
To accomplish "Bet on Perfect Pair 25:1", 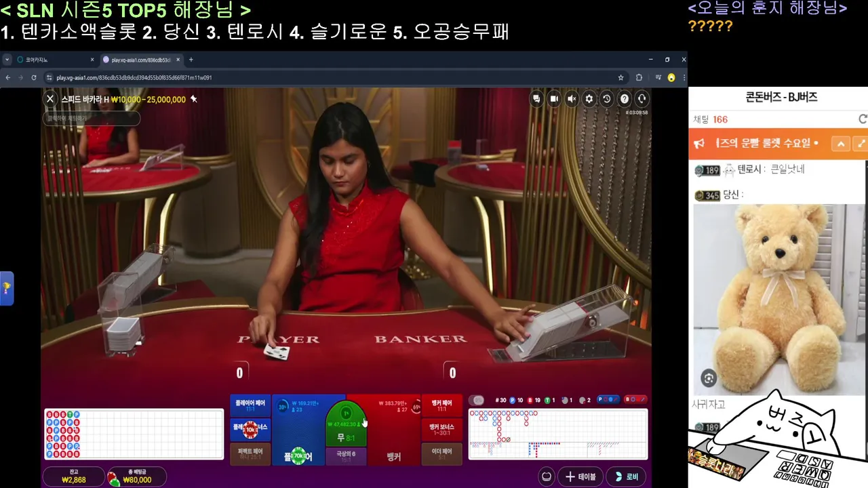I will [x=250, y=453].
